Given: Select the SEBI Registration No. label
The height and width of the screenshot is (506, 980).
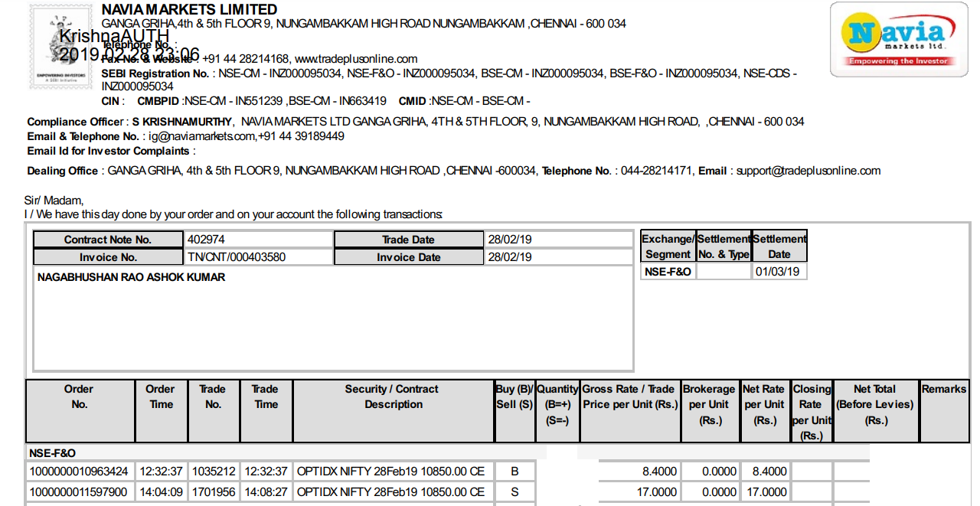Looking at the screenshot, I should click(155, 73).
